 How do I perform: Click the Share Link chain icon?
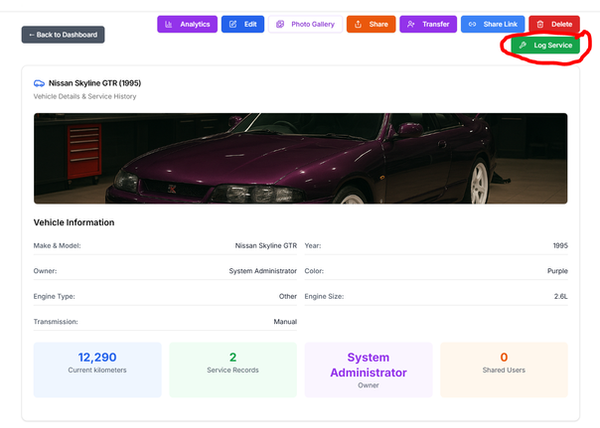point(472,24)
